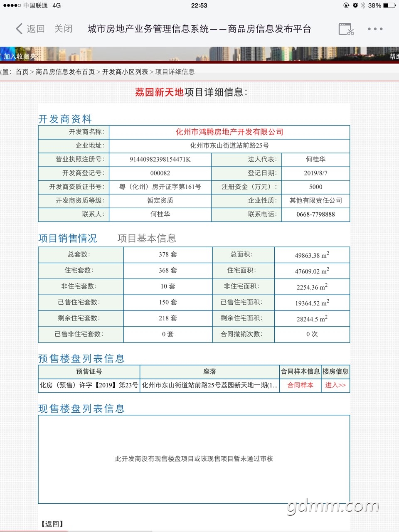Switch to the 项目销售情况 tab
The height and width of the screenshot is (532, 399).
click(x=68, y=238)
